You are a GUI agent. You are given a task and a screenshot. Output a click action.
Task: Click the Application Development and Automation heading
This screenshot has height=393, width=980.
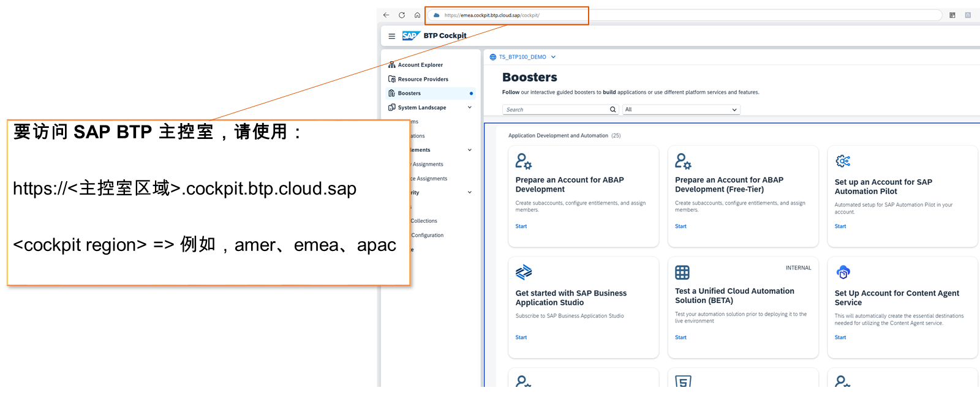coord(558,136)
